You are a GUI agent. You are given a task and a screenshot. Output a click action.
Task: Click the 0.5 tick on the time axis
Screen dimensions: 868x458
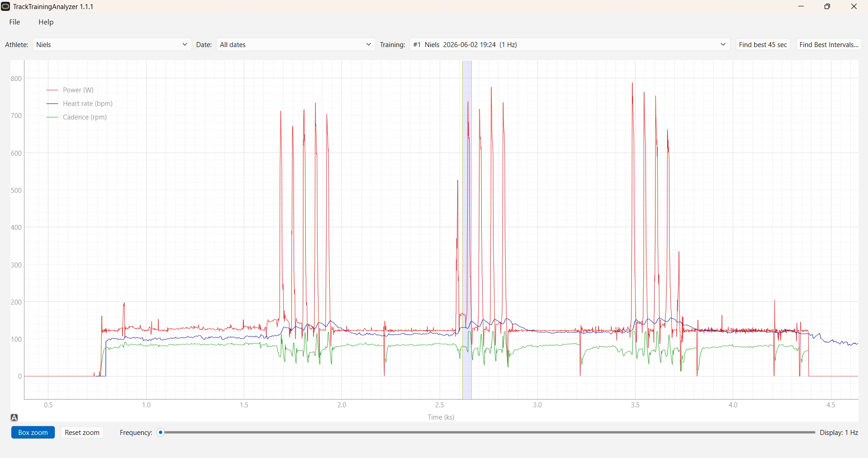(48, 405)
